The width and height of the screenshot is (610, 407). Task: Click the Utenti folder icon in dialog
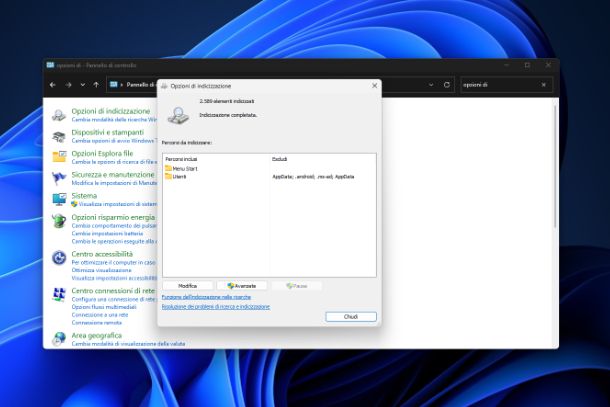pos(168,176)
